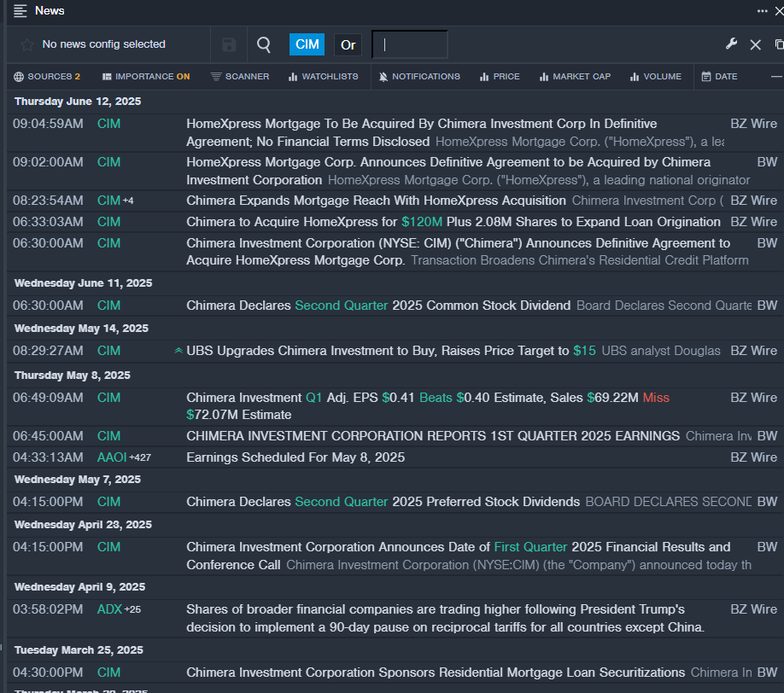
Task: Open 'HomeXpress Mortgage Corp. Announces Definitive Agreement' story
Action: click(448, 171)
